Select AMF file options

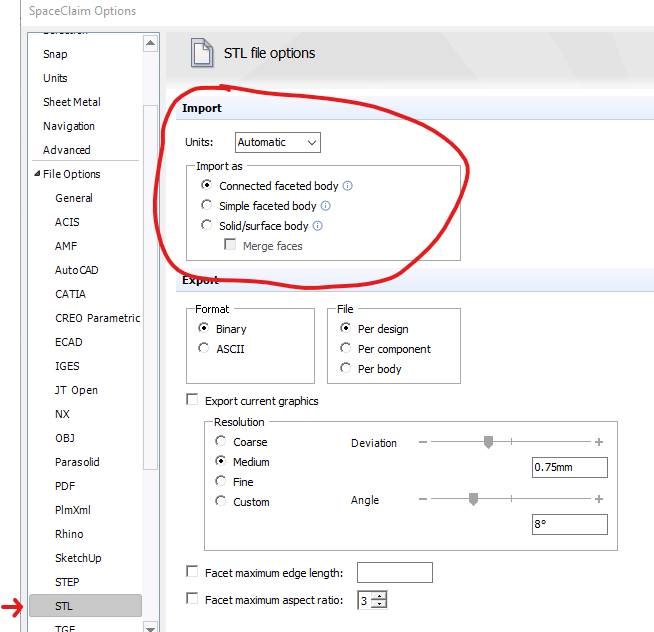[66, 246]
